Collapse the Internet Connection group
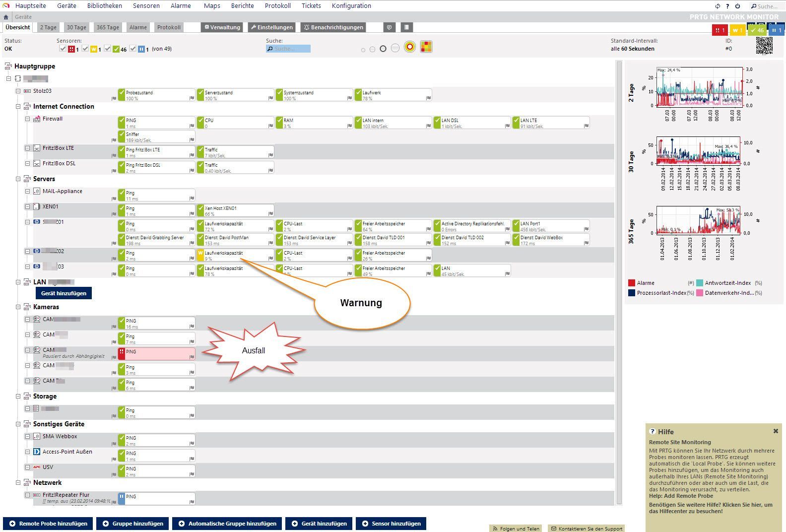 pyautogui.click(x=18, y=107)
